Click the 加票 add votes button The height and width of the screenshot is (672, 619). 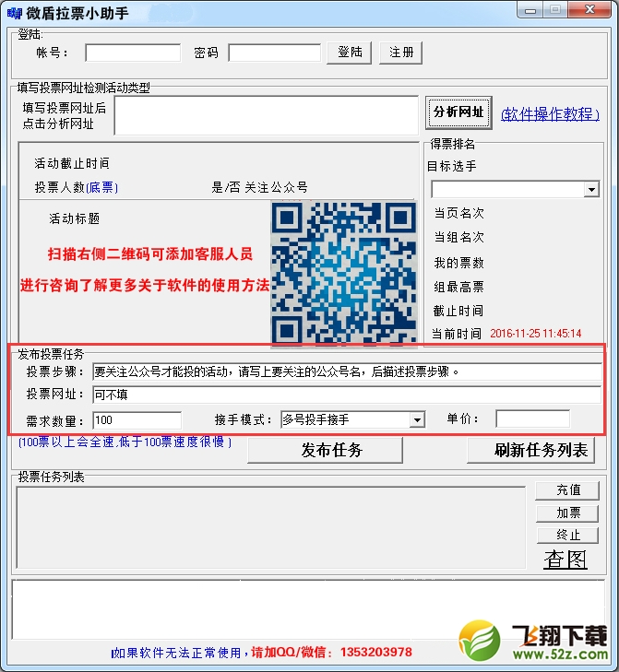pyautogui.click(x=567, y=513)
